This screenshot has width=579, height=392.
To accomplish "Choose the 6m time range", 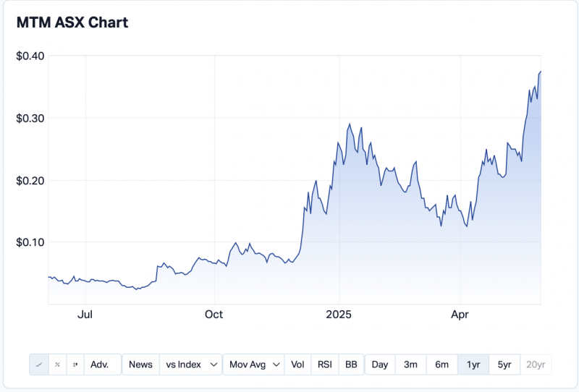I will click(x=441, y=365).
